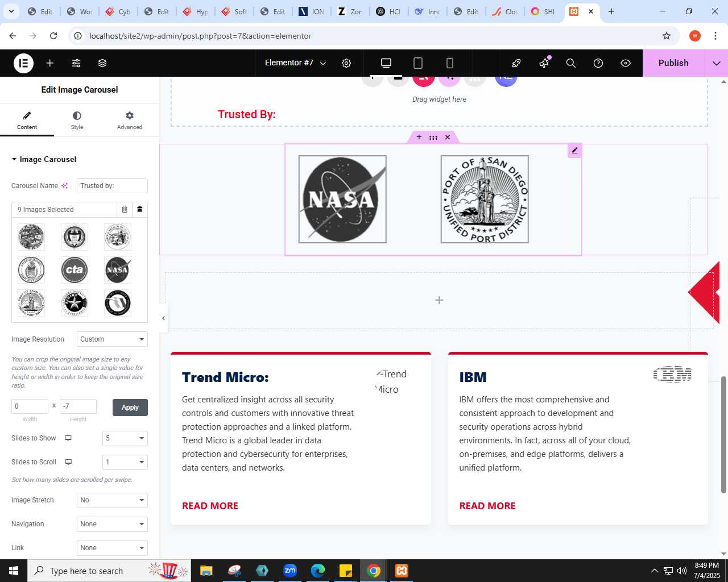Screen dimensions: 728x582
Task: Open the Finder search icon
Action: coord(571,63)
